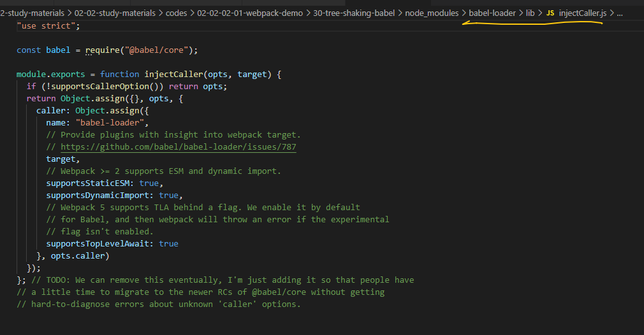Click the chevron between node_modules and babel-loader
The image size is (644, 335).
(464, 13)
